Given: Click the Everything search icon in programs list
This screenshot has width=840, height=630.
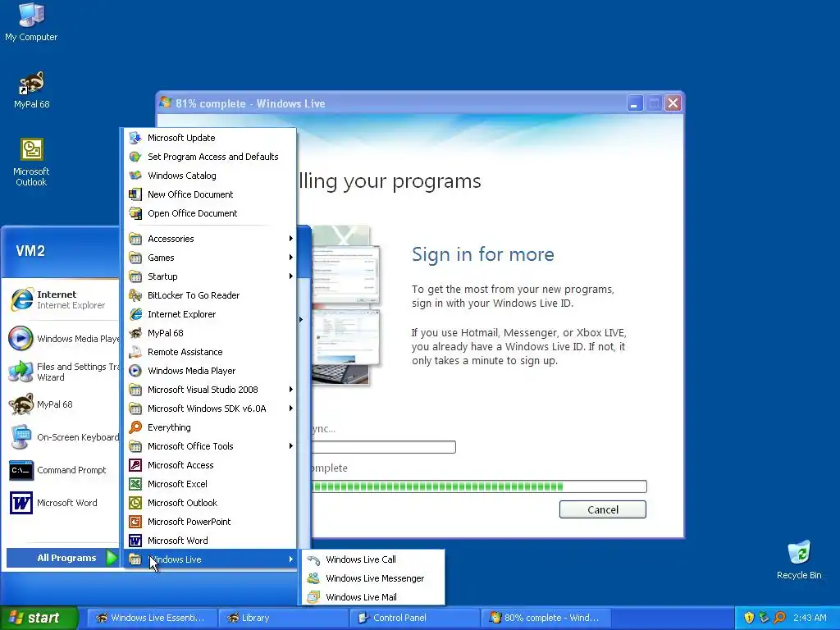Looking at the screenshot, I should point(135,427).
